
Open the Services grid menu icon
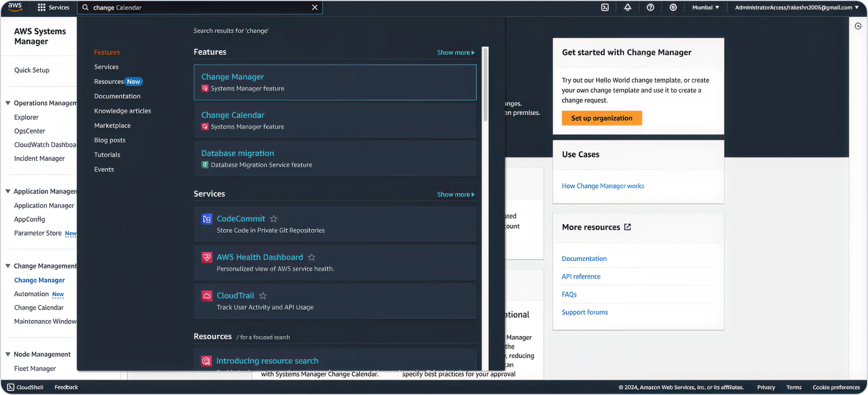click(x=41, y=8)
